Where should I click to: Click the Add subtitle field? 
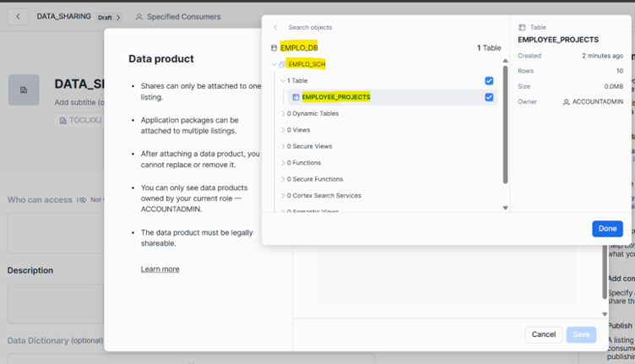point(79,102)
